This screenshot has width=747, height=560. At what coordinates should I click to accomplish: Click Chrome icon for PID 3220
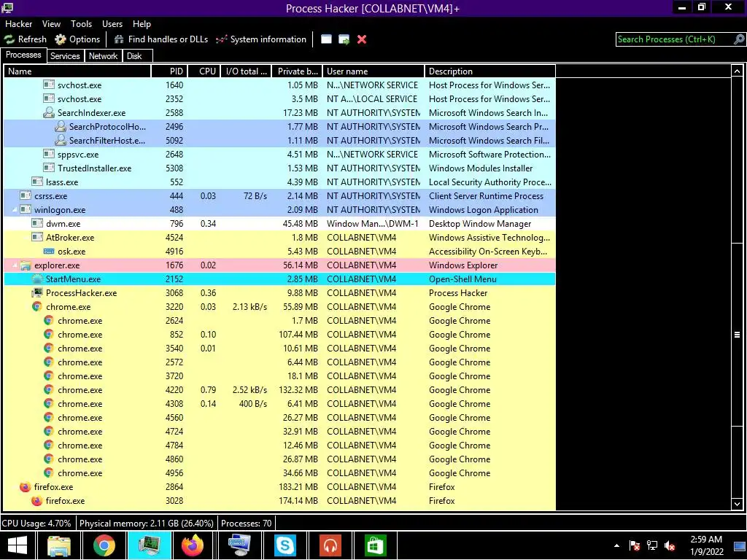coord(37,307)
